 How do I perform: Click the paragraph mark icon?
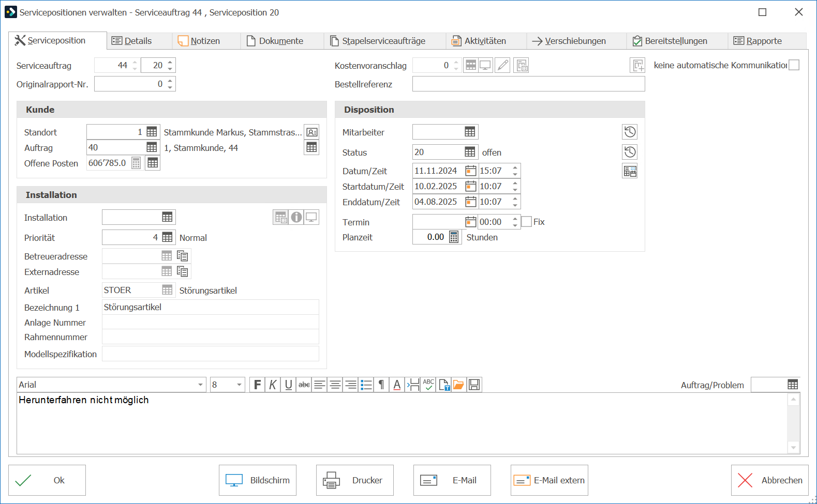click(381, 385)
